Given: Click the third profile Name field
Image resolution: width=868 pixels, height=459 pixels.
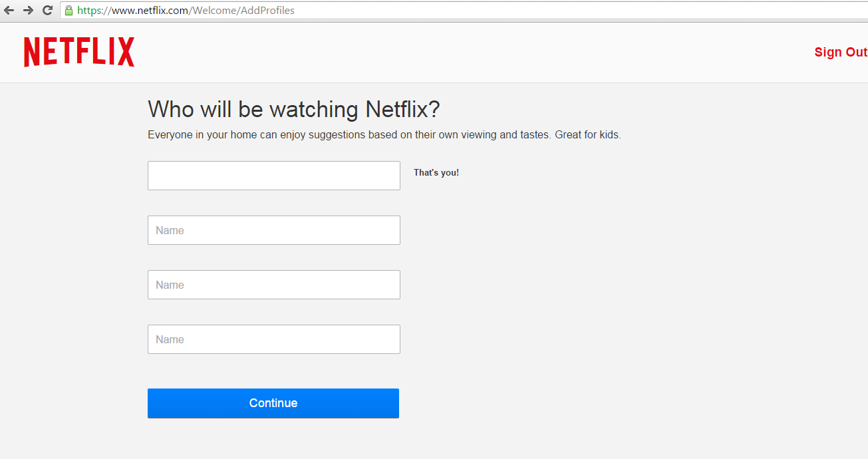Looking at the screenshot, I should coord(274,285).
